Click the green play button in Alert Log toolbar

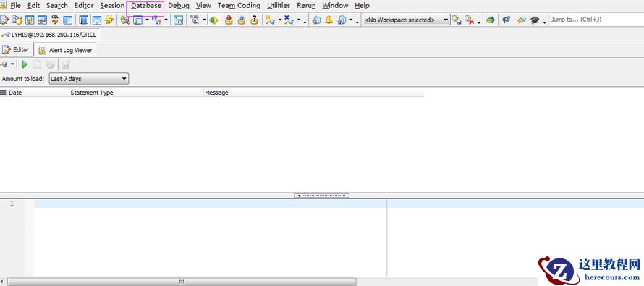[25, 64]
